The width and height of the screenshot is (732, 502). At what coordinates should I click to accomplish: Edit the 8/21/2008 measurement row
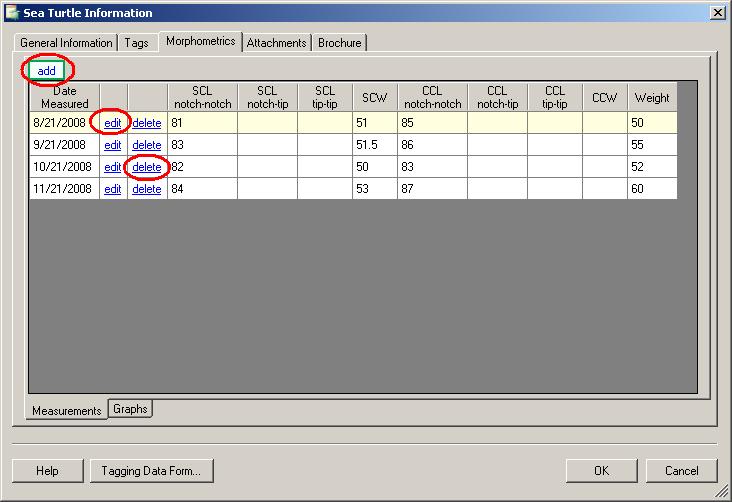pyautogui.click(x=113, y=123)
